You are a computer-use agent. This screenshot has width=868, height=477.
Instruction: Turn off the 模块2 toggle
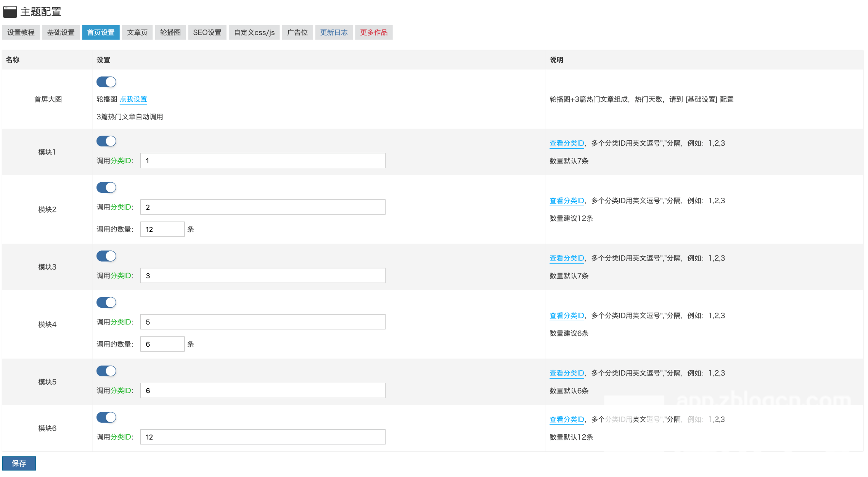[x=106, y=188]
